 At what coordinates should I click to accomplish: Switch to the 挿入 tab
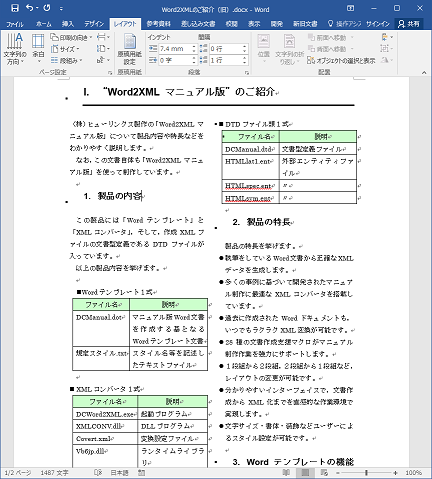click(68, 24)
